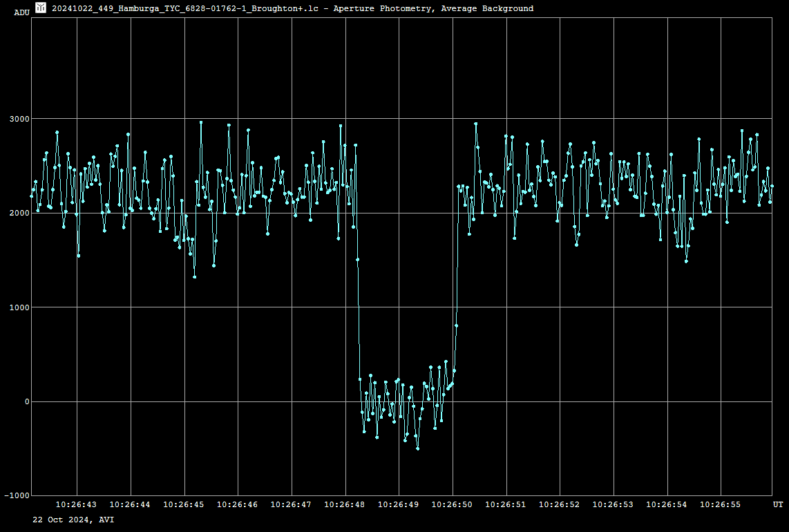
Task: Click the UT label on the time axis
Action: click(x=778, y=504)
